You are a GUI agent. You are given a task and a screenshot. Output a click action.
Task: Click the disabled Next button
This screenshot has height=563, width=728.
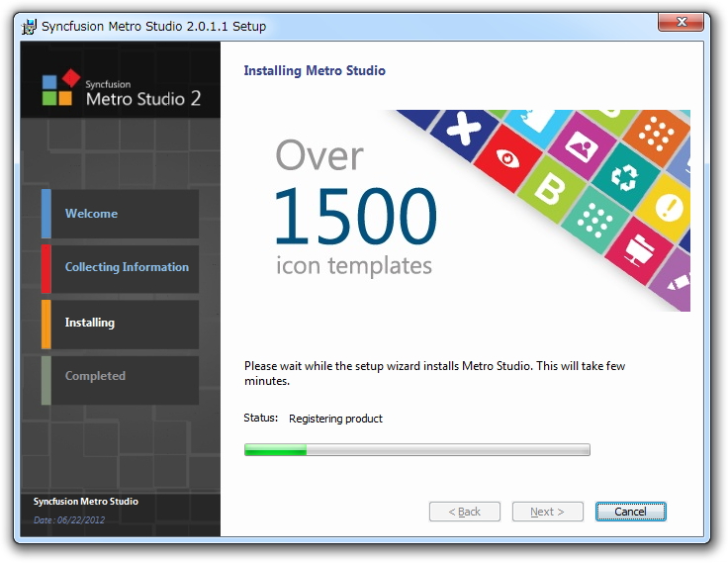(547, 512)
